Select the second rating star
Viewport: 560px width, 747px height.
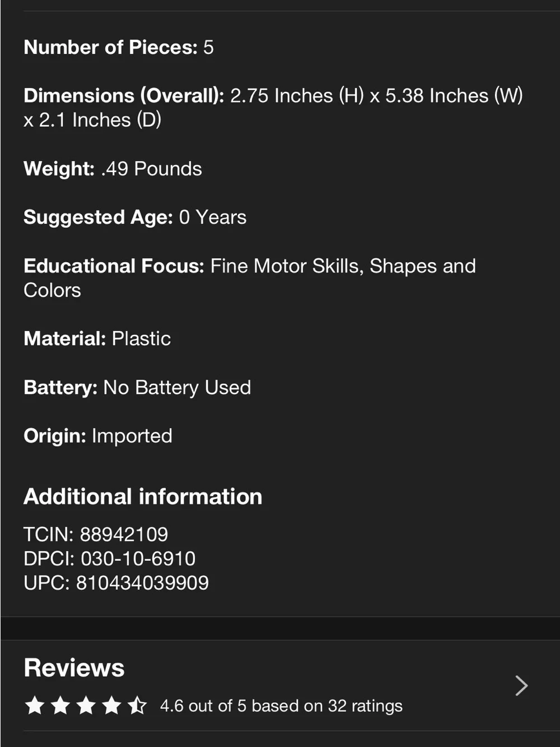(60, 706)
